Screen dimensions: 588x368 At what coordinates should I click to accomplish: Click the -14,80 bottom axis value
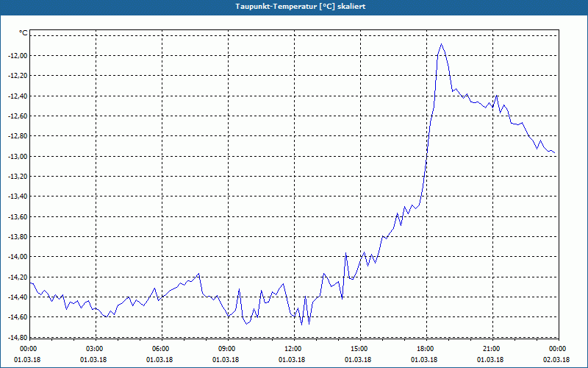[18, 337]
